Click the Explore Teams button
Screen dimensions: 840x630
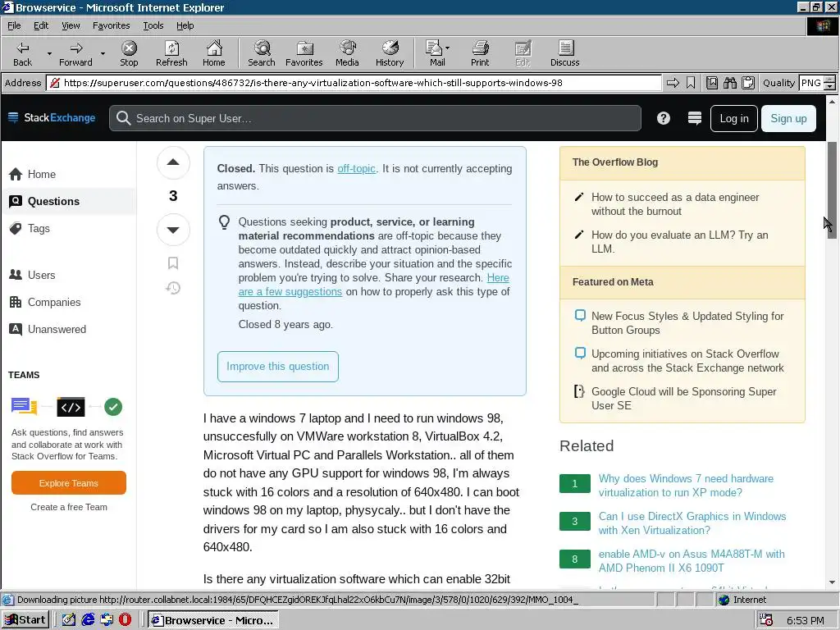69,483
